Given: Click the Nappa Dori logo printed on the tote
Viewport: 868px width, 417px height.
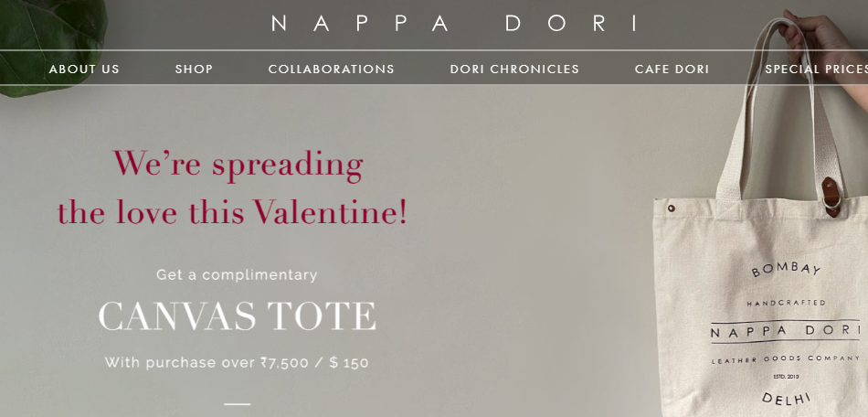Looking at the screenshot, I should 784,331.
